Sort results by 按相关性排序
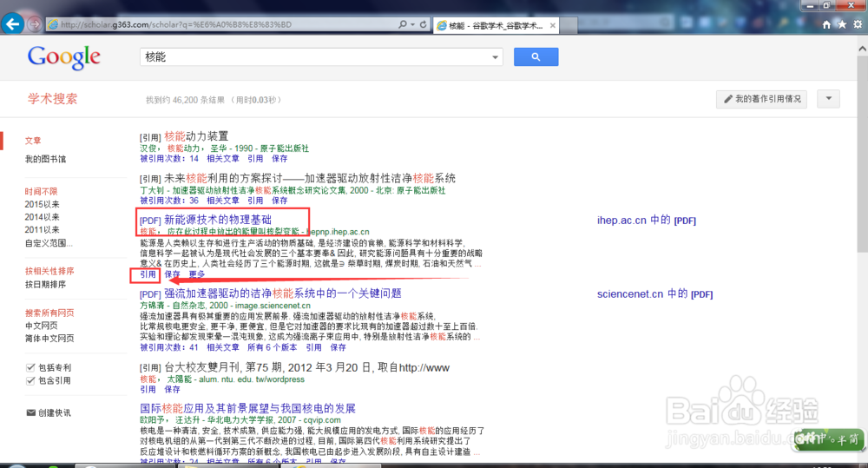This screenshot has width=868, height=468. pos(49,271)
